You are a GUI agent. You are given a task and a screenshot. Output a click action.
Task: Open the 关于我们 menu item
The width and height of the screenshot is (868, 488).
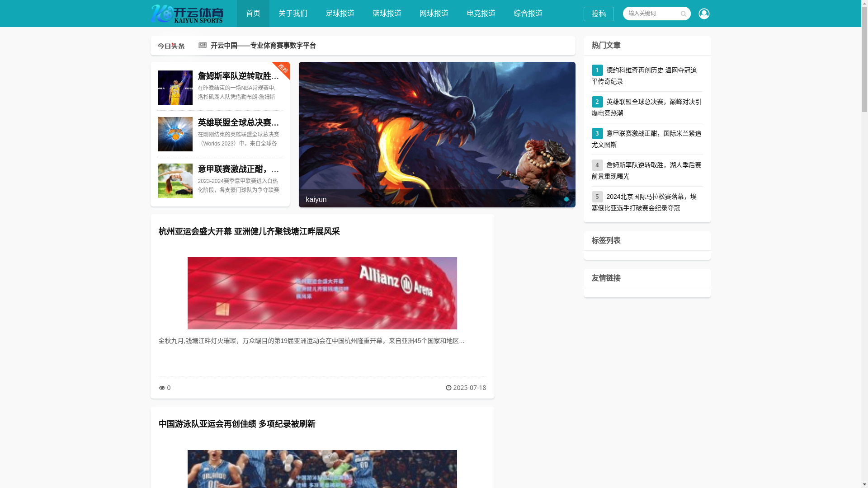tap(293, 14)
